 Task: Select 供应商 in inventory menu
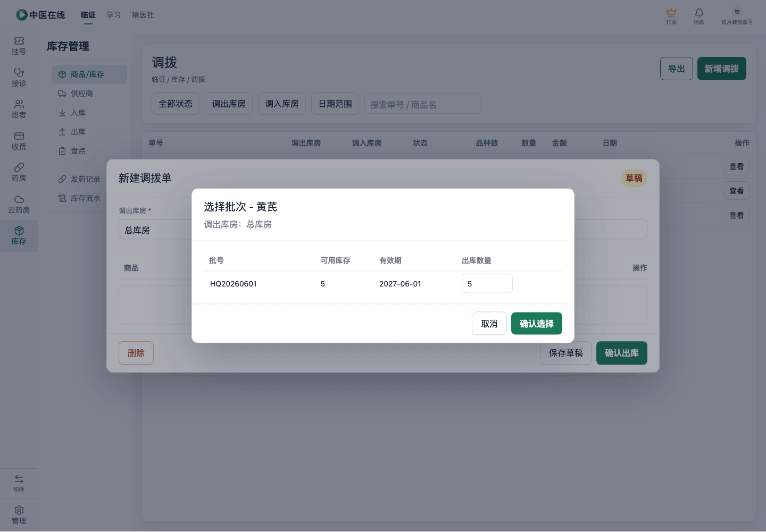click(89, 94)
